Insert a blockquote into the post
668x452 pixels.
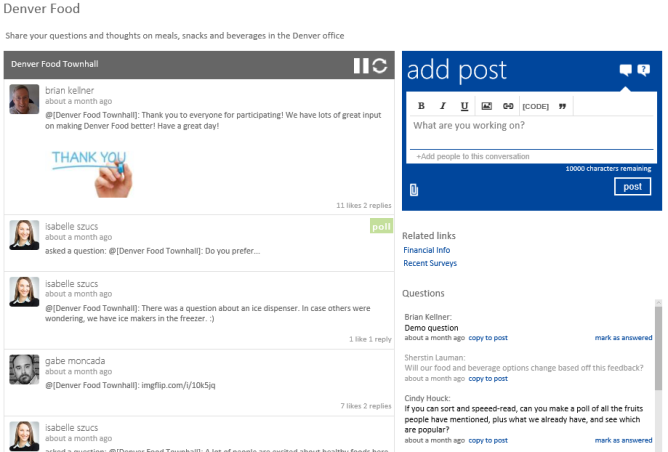pyautogui.click(x=562, y=106)
